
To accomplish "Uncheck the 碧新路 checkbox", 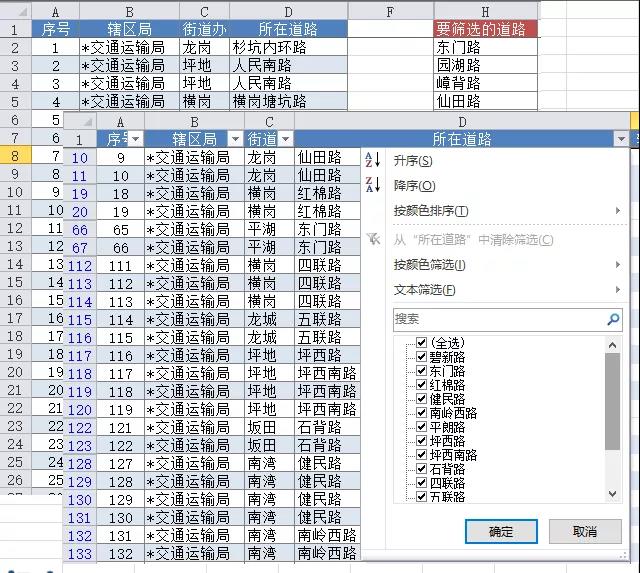I will point(422,357).
